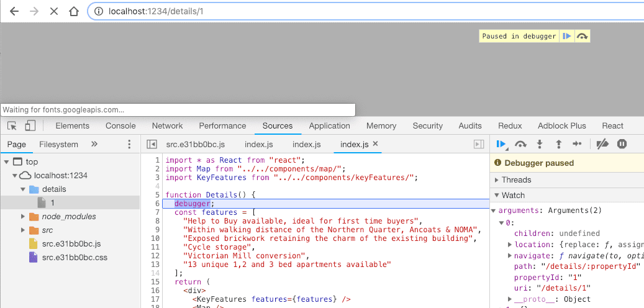This screenshot has width=644, height=308.
Task: Expand the navigate function property
Action: pos(510,256)
